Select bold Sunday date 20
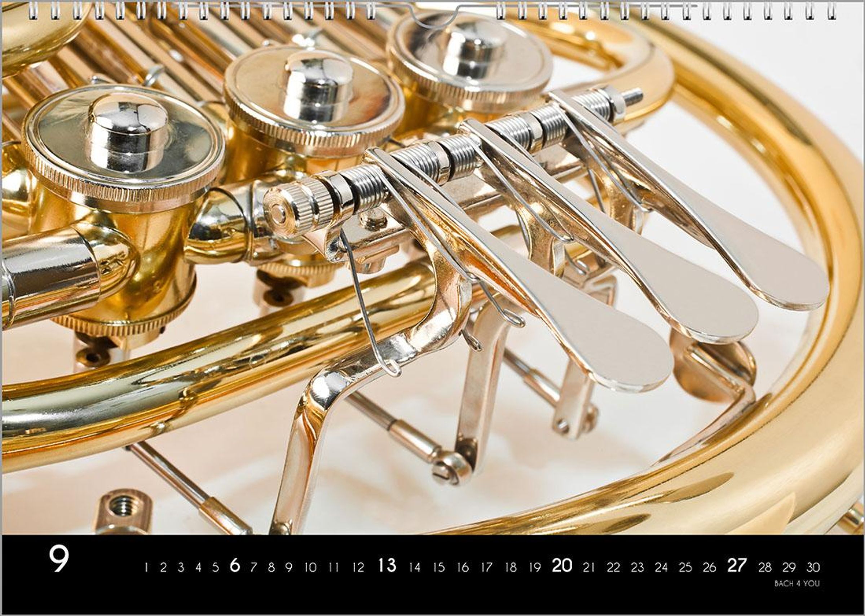This screenshot has height=616, width=865. [562, 566]
